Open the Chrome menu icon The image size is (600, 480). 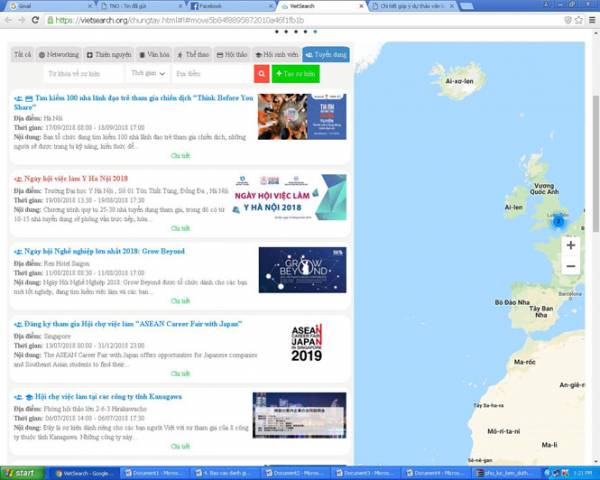588,19
